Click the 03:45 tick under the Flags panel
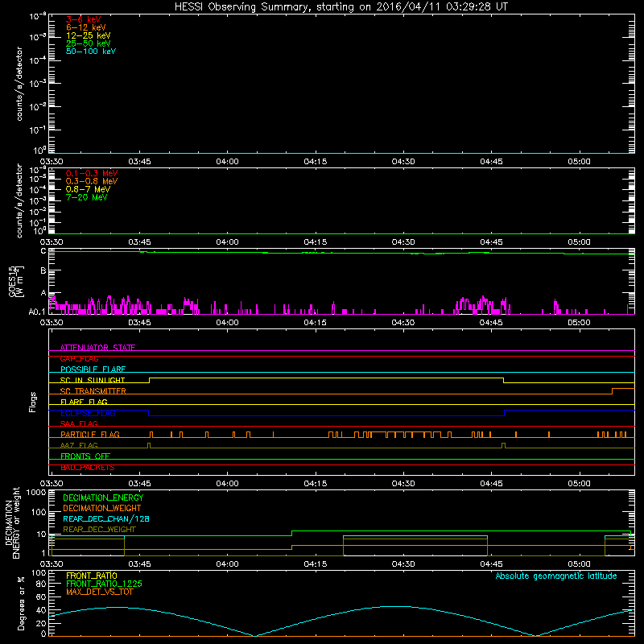 pos(139,484)
